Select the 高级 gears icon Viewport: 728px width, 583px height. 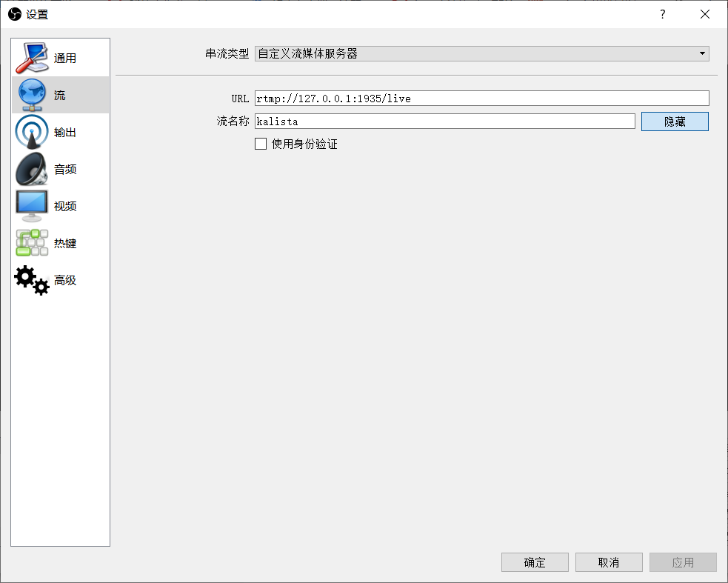coord(30,279)
